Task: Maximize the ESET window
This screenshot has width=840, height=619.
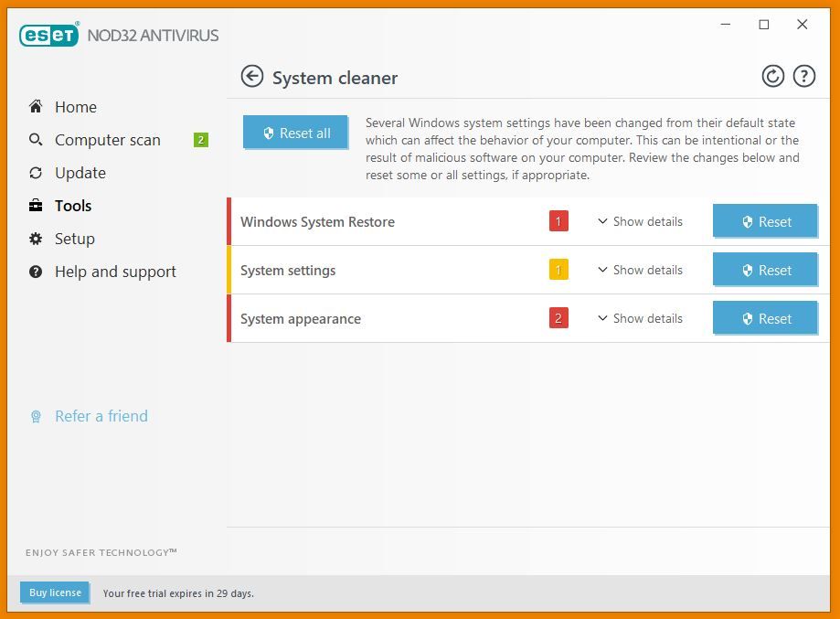Action: (764, 24)
